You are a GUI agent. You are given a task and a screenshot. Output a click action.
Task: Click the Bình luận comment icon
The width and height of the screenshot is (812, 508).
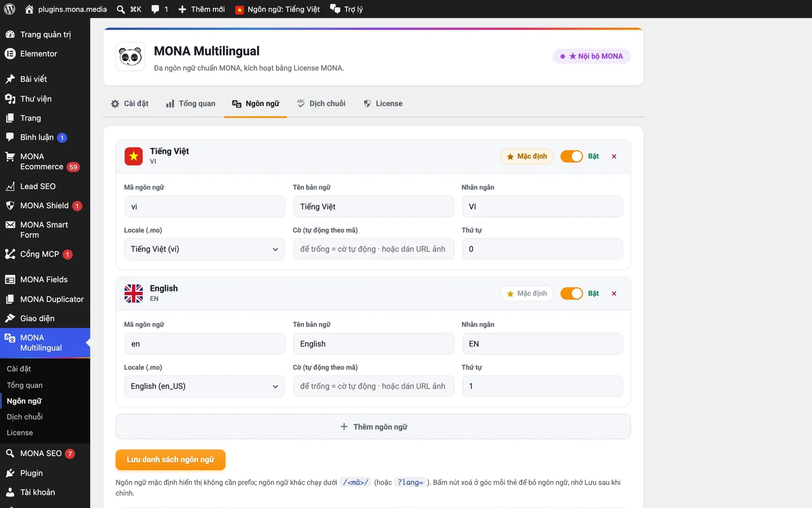coord(10,137)
